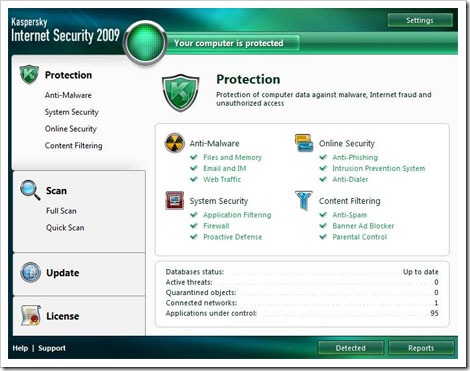Screen dimensions: 470x371
Task: Click the Protection shield icon in sidebar
Action: (29, 74)
